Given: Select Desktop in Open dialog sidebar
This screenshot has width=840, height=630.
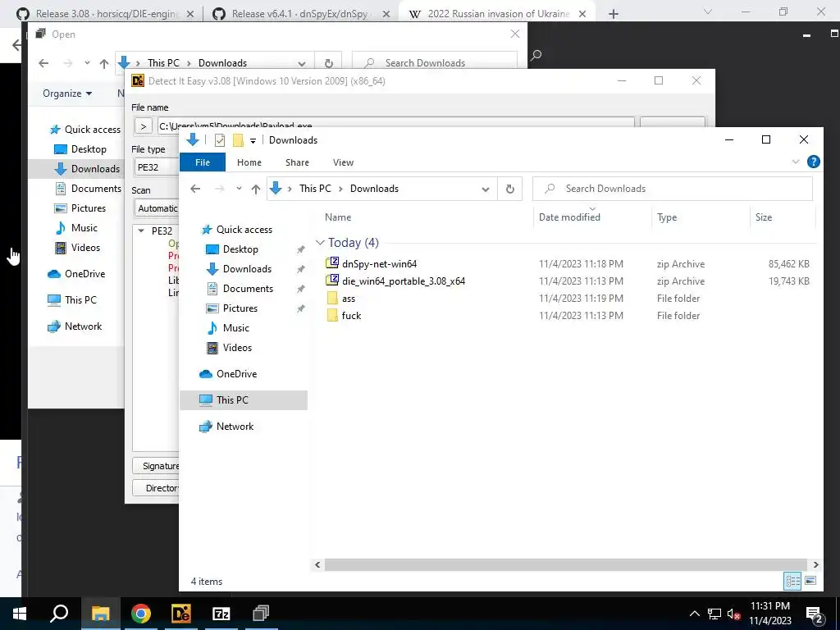Looking at the screenshot, I should click(89, 149).
